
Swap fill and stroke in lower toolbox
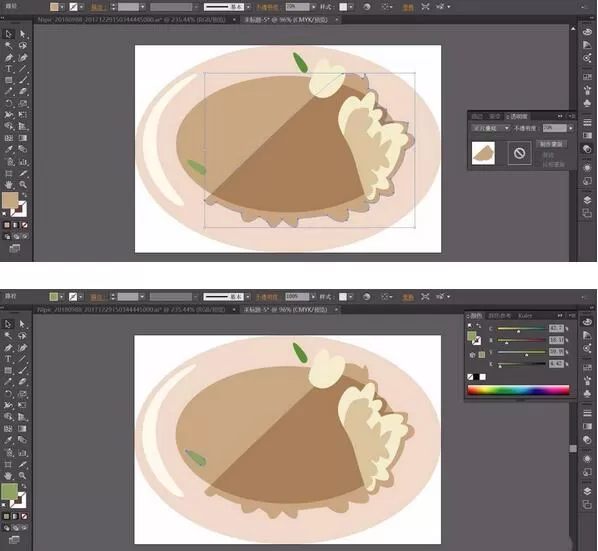click(x=24, y=486)
